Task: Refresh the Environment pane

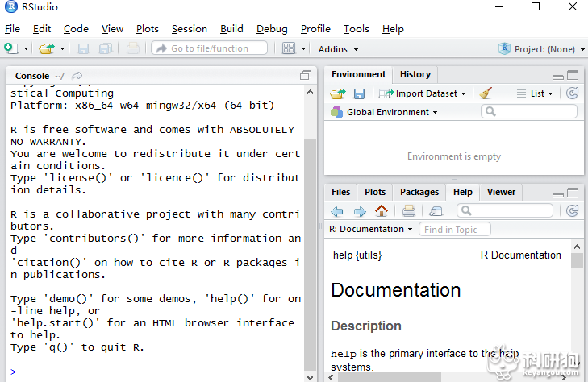Action: pyautogui.click(x=572, y=93)
